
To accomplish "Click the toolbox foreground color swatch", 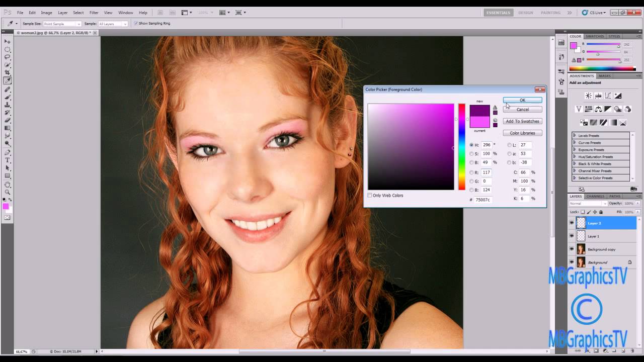I will point(6,206).
